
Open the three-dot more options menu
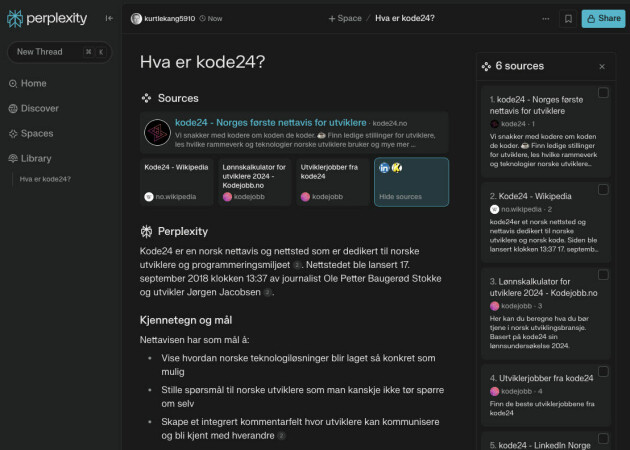pos(546,18)
